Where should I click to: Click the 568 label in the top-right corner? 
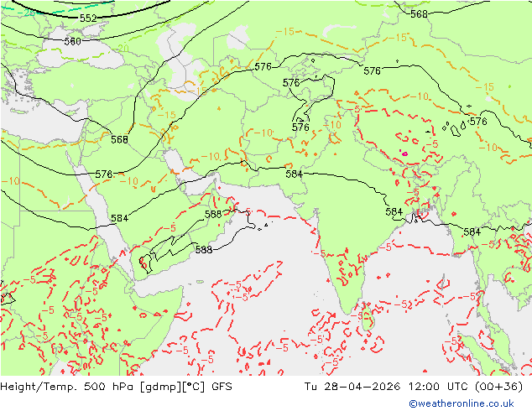419,14
